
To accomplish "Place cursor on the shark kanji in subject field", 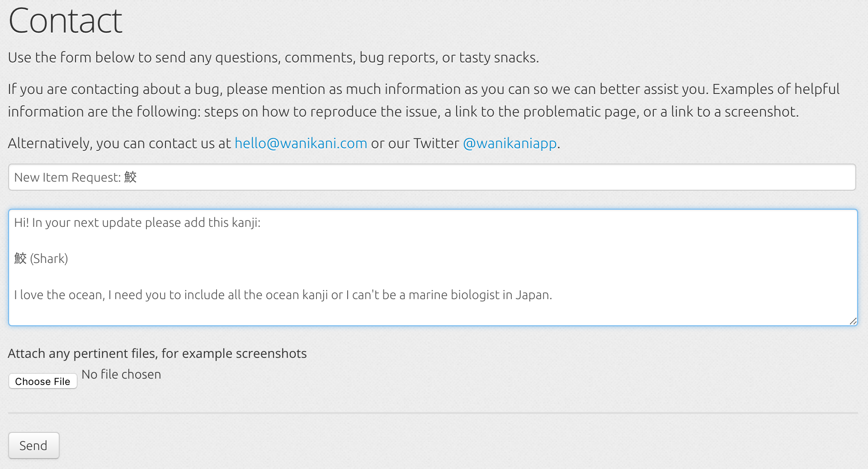I will point(130,177).
